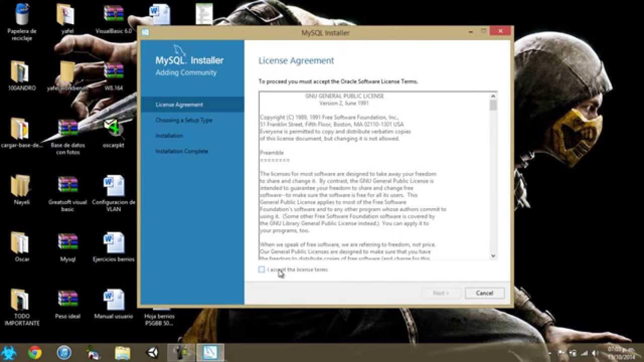Minimize the MySQL Installer window

[470, 31]
